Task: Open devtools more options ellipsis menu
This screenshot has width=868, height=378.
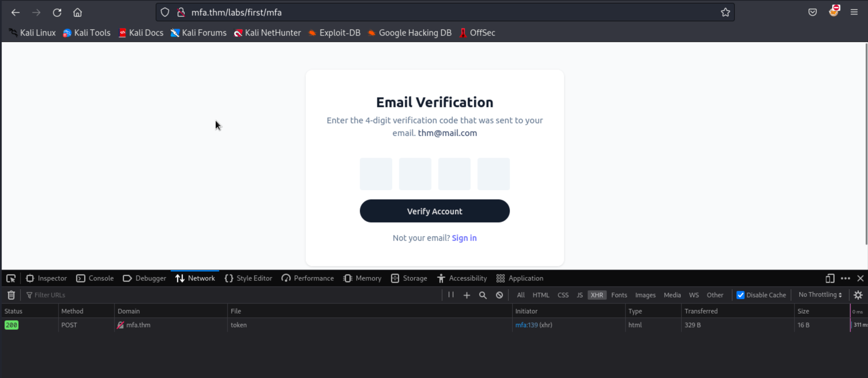Action: pyautogui.click(x=845, y=278)
